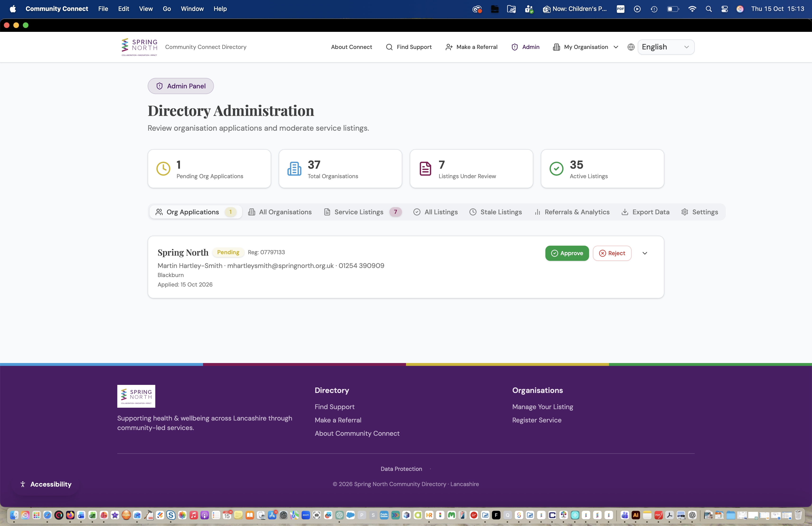Open Control Centre in menu bar
Screen dimensions: 812x526
point(724,9)
